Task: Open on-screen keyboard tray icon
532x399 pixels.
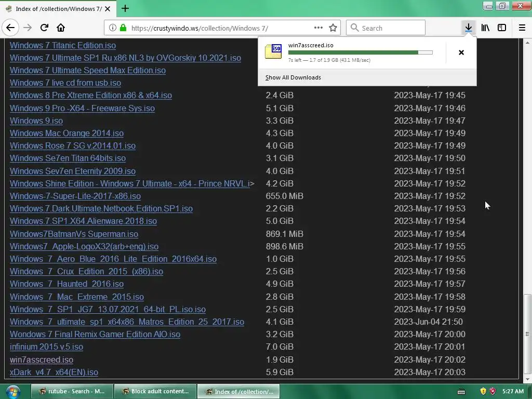Action: [x=461, y=392]
